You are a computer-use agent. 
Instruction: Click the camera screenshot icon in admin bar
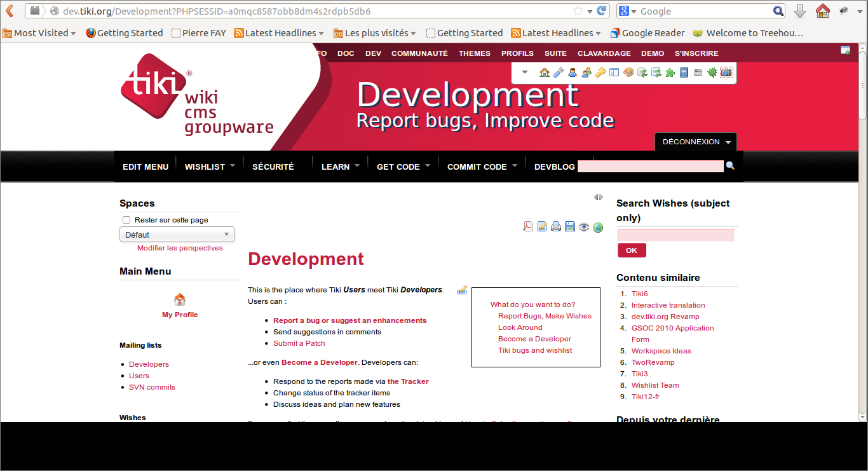point(726,72)
